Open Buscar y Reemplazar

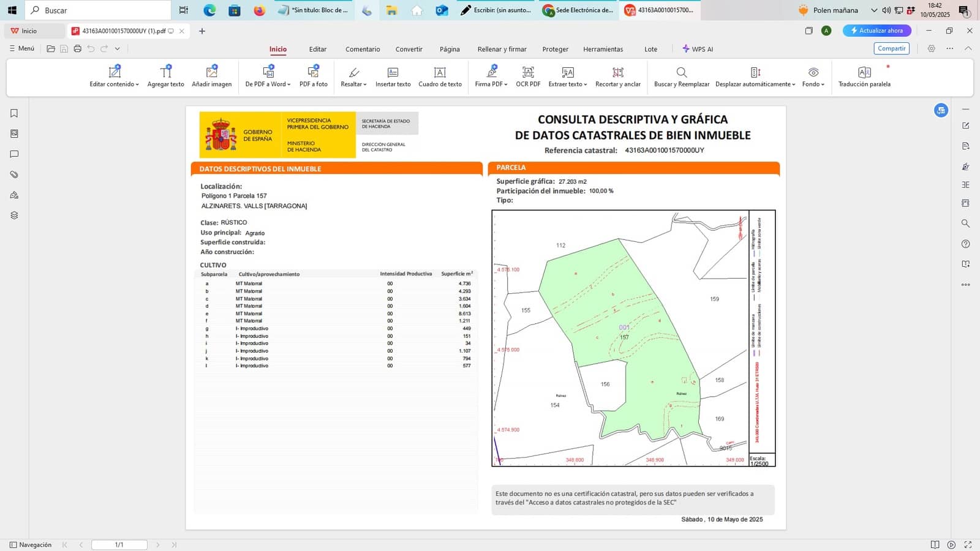[682, 77]
